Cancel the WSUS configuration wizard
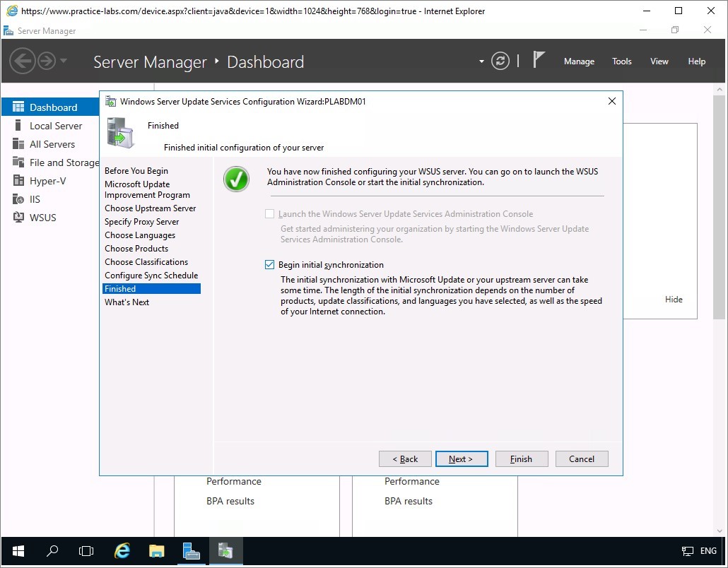Viewport: 728px width, 568px height. click(x=581, y=459)
